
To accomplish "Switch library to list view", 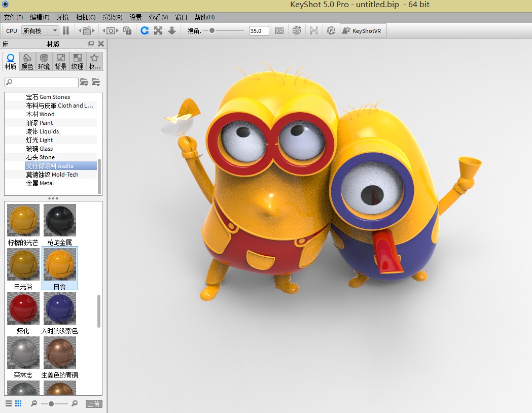I will (9, 403).
